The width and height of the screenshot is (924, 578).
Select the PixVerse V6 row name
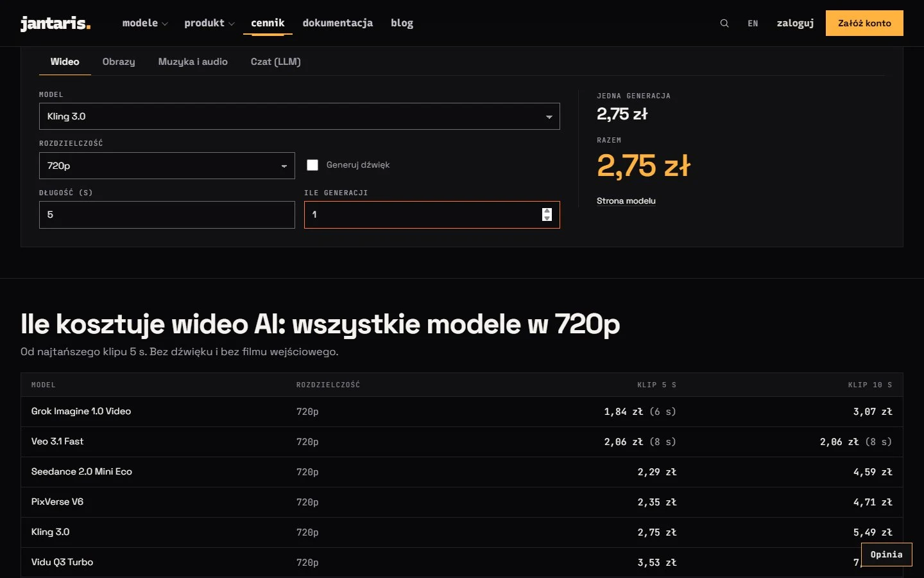(x=57, y=502)
